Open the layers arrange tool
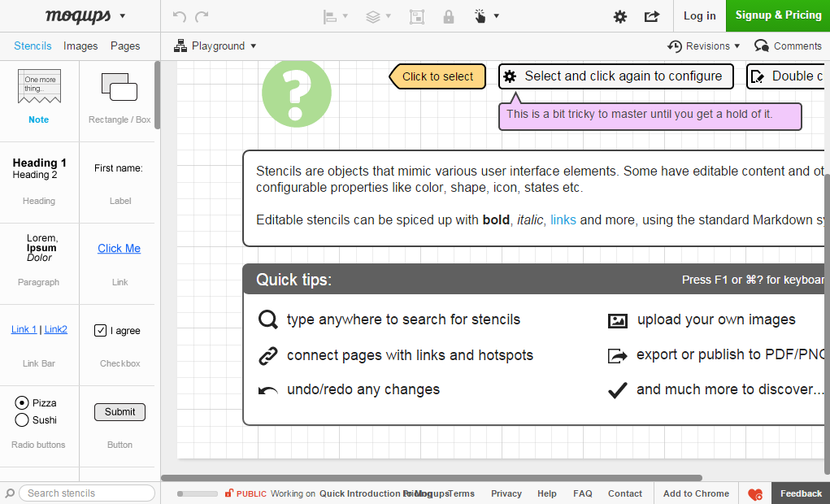Viewport: 830px width, 504px height. coord(373,16)
